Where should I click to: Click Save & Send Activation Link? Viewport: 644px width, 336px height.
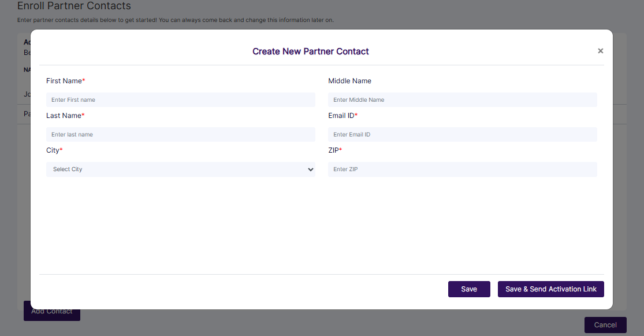click(550, 289)
